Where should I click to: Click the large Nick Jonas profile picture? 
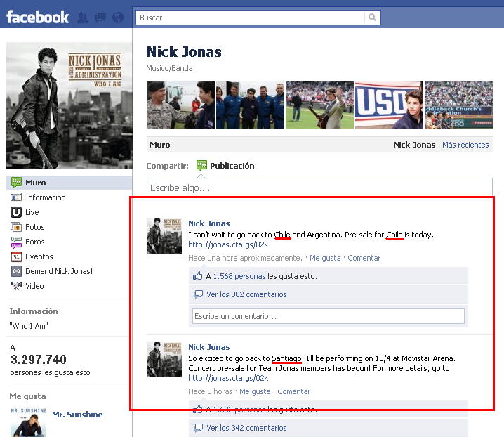click(x=69, y=105)
